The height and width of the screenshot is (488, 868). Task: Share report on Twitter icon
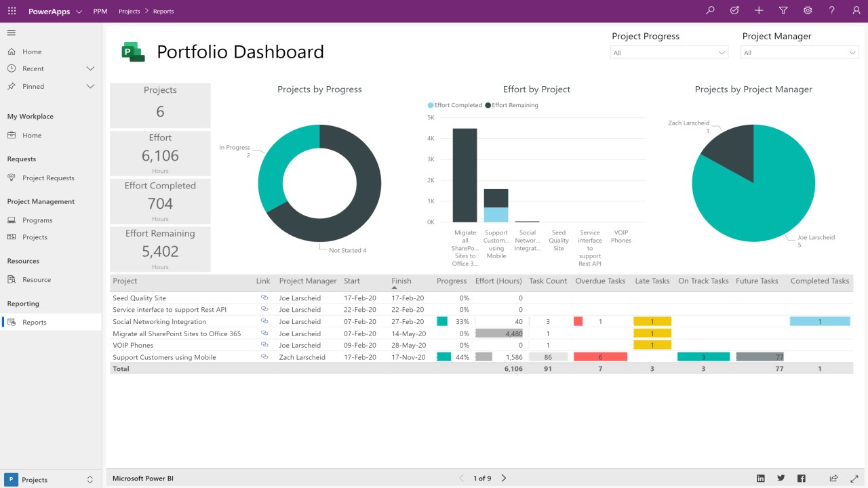pos(781,479)
